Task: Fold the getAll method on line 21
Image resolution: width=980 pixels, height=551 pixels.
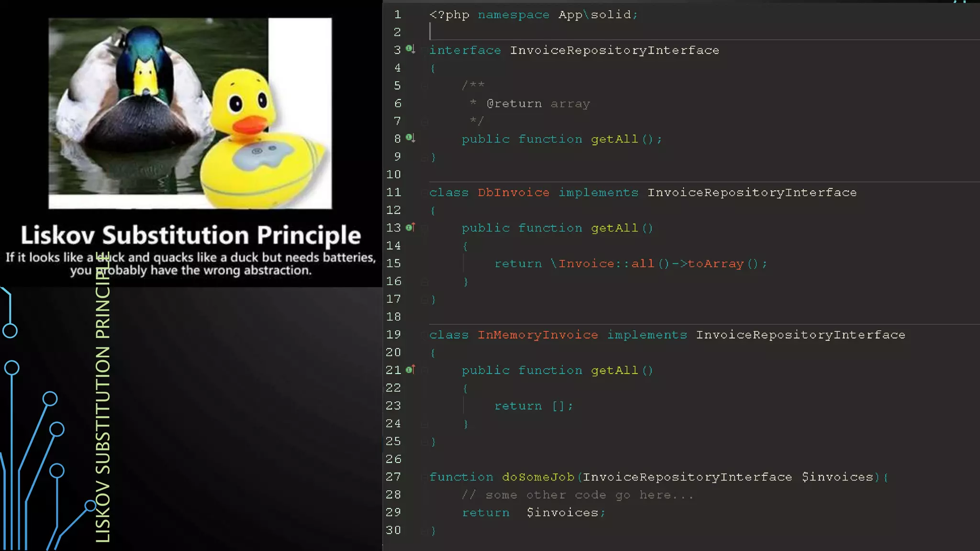Action: pyautogui.click(x=424, y=370)
